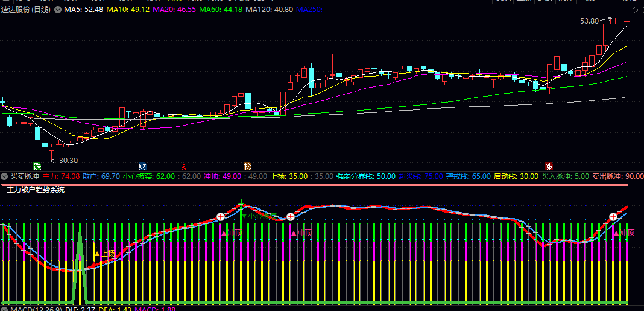Expand the MACD(12,26,9) indicator panel
Image resolution: width=644 pixels, height=311 pixels.
pos(5,309)
